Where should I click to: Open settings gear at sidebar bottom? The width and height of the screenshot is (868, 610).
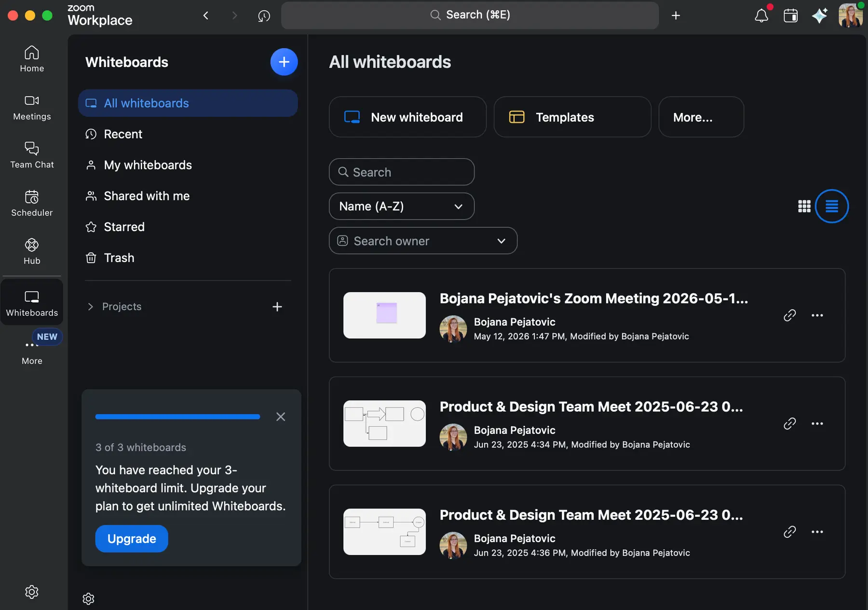pyautogui.click(x=32, y=592)
